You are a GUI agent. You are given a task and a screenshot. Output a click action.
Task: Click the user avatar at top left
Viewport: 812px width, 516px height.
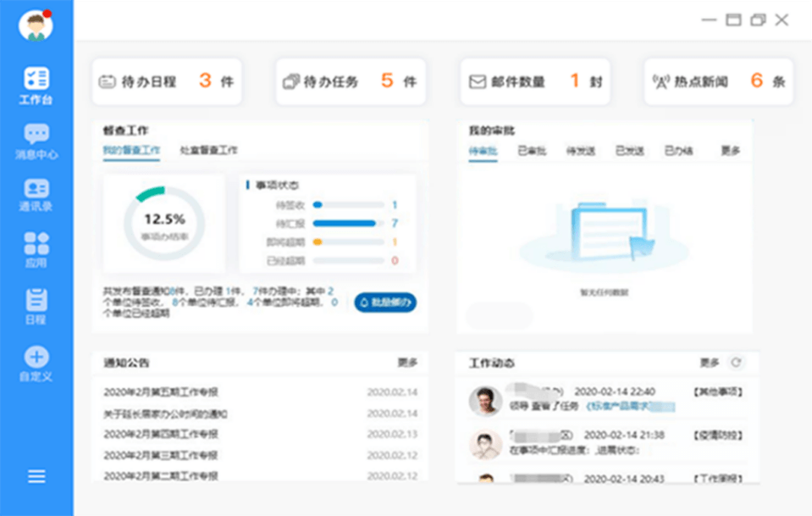coord(36,26)
